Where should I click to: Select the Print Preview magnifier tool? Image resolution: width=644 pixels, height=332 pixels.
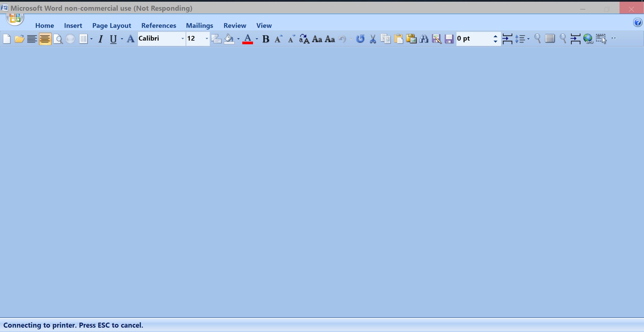click(x=58, y=39)
